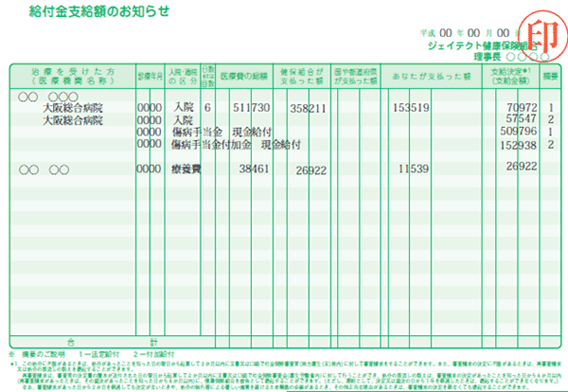Click the 0000 date in 療養費 row

coord(149,169)
